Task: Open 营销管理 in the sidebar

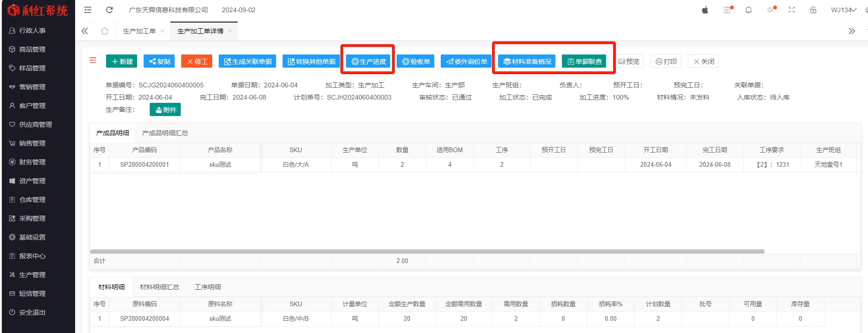Action: click(38, 87)
